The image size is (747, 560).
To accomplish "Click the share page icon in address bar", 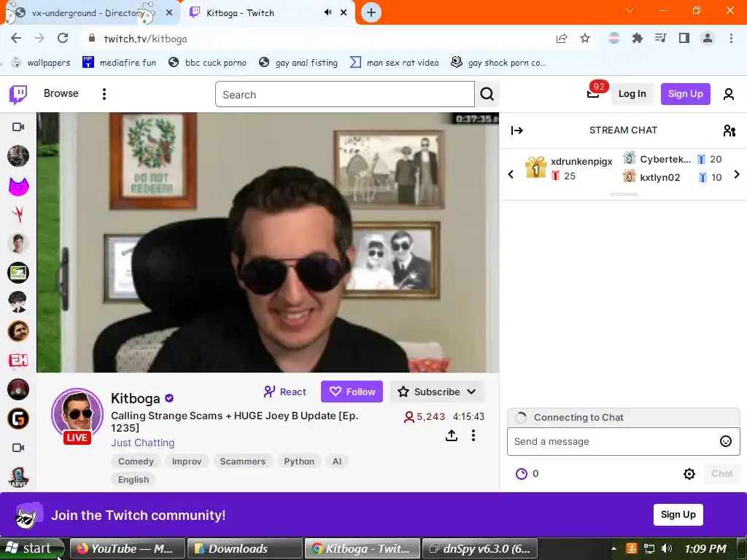I will tap(562, 39).
